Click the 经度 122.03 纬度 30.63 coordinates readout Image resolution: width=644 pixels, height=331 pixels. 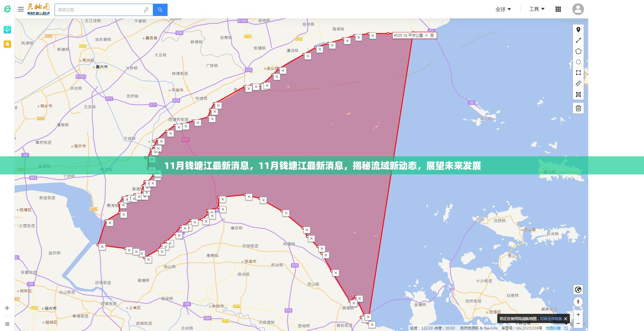[x=432, y=328]
